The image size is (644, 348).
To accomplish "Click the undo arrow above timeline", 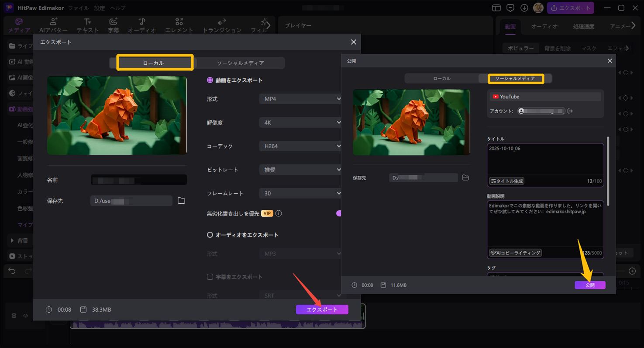I will click(12, 271).
